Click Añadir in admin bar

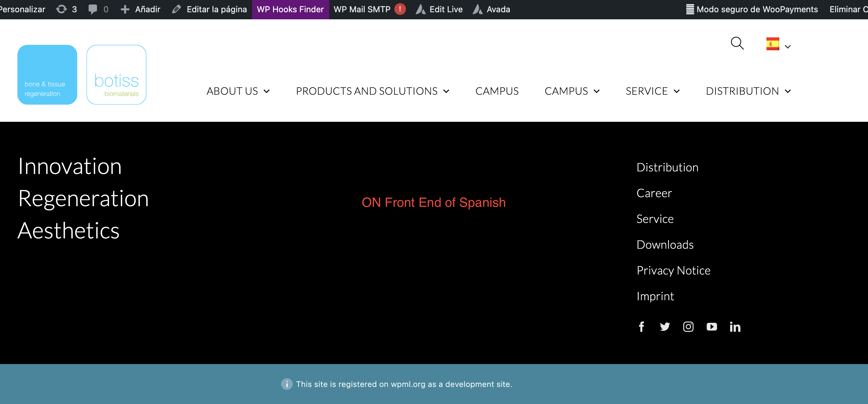tap(148, 9)
